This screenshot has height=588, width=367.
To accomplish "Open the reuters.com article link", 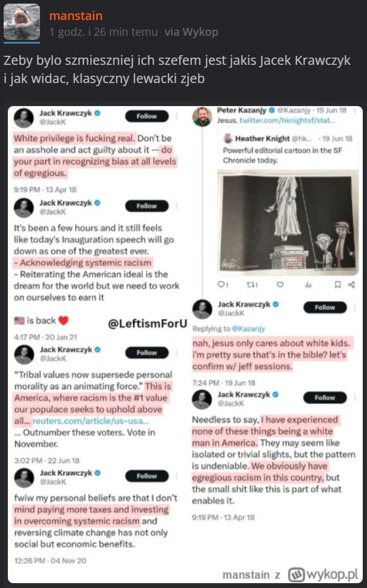I will (x=91, y=421).
